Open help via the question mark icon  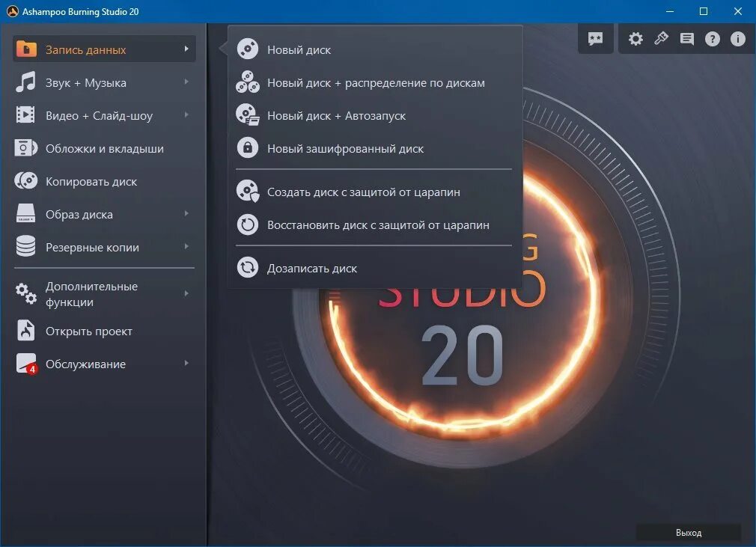(712, 39)
